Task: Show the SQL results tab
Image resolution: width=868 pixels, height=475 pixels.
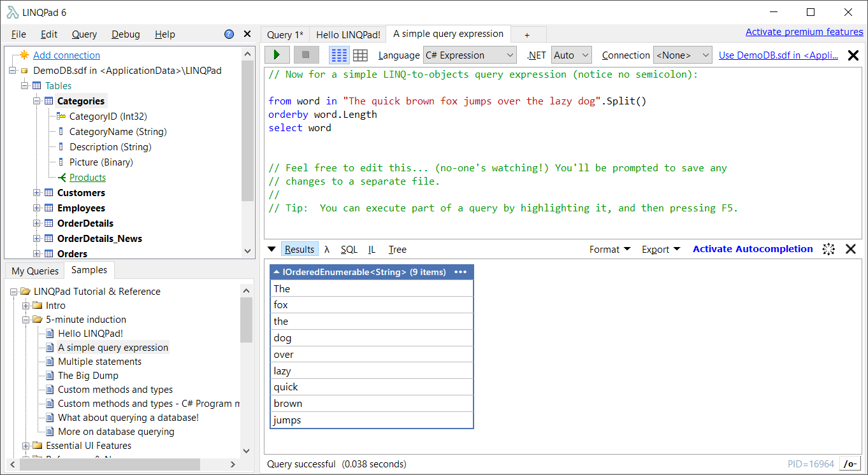Action: (x=349, y=250)
